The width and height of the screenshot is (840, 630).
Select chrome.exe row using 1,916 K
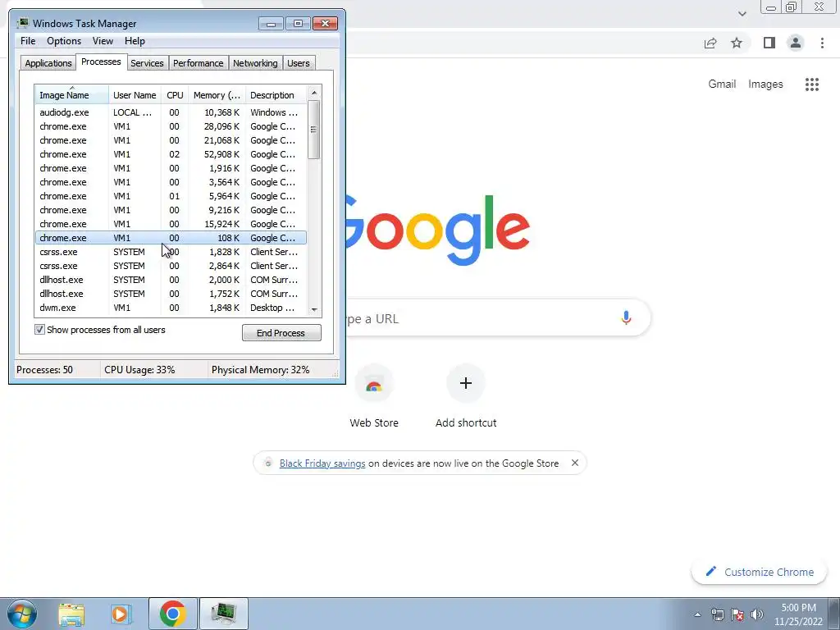(171, 168)
